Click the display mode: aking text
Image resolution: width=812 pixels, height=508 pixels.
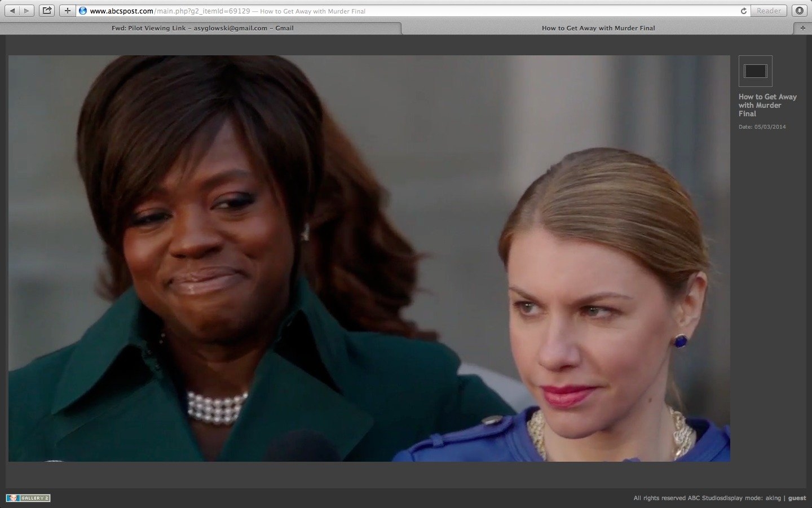tap(753, 498)
